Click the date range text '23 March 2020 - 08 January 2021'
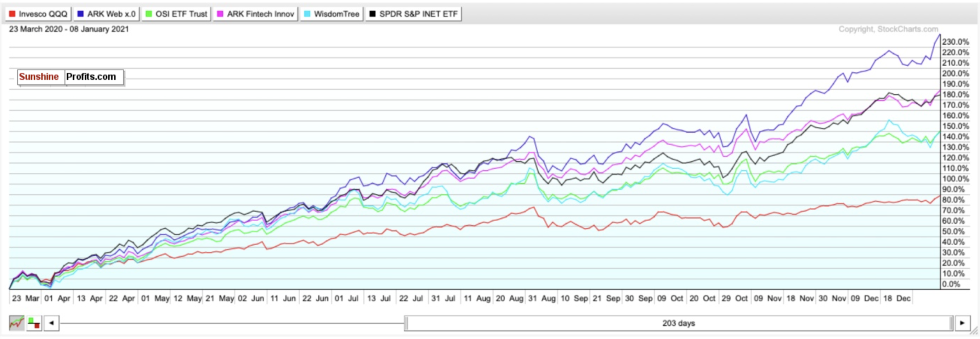This screenshot has height=339, width=980. pyautogui.click(x=69, y=29)
